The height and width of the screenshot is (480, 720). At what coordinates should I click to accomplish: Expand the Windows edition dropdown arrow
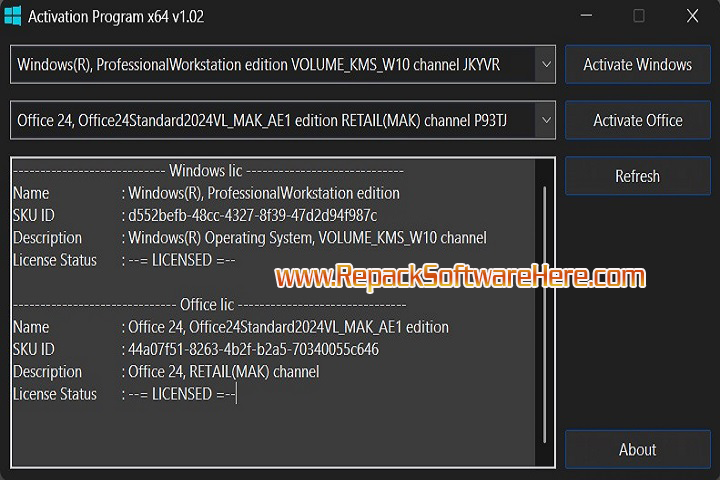546,65
